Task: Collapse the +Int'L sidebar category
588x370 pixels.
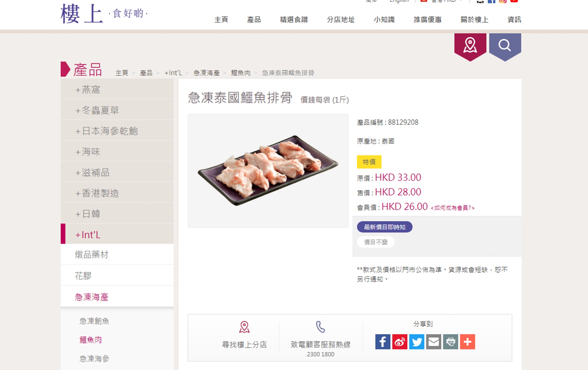Action: (117, 234)
